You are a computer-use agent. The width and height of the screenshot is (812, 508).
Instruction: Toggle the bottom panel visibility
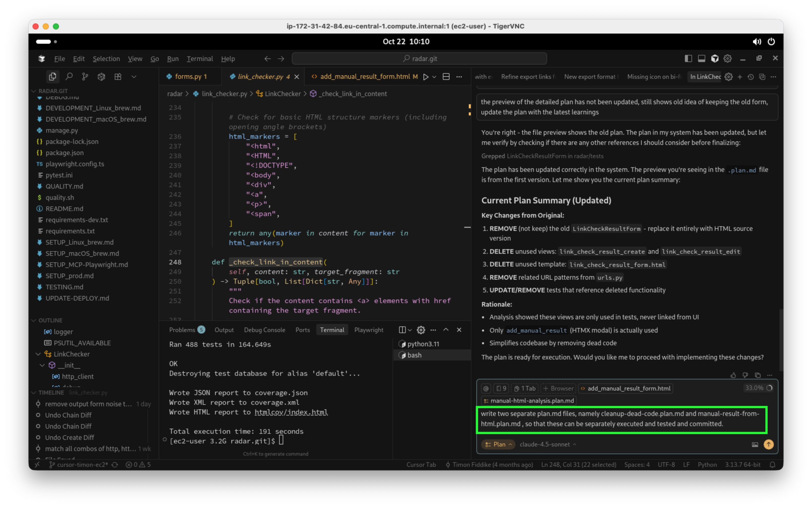tap(701, 58)
